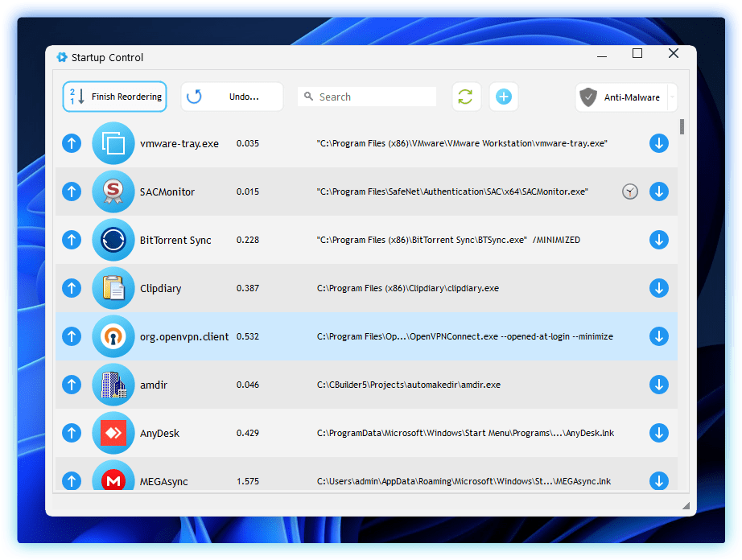Move vmware-tray.exe down with its arrow
This screenshot has height=560, width=742.
658,143
